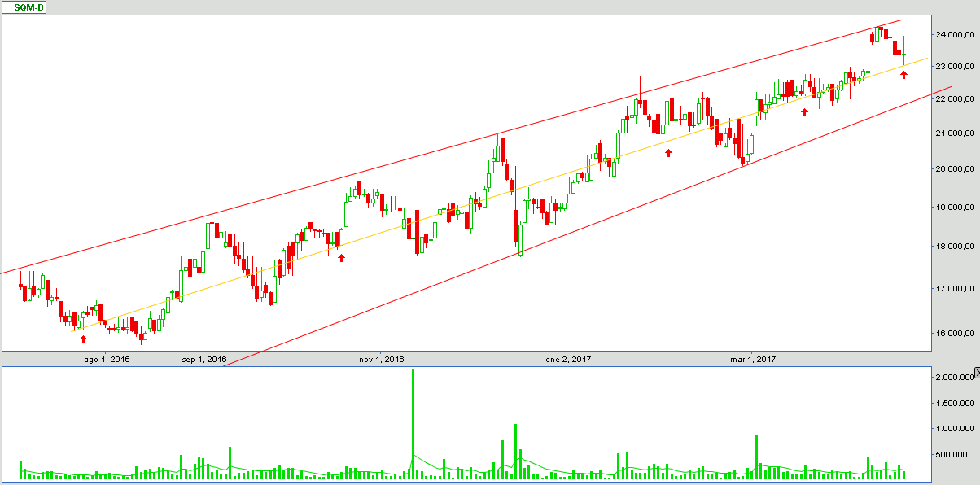Select the 20.000,00 price axis label
This screenshot has height=485, width=980.
955,170
